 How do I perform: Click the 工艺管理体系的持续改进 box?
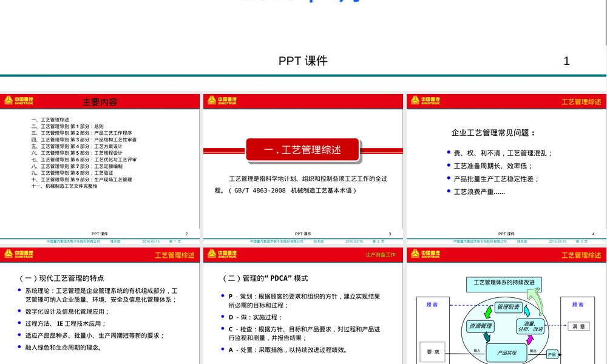point(504,284)
